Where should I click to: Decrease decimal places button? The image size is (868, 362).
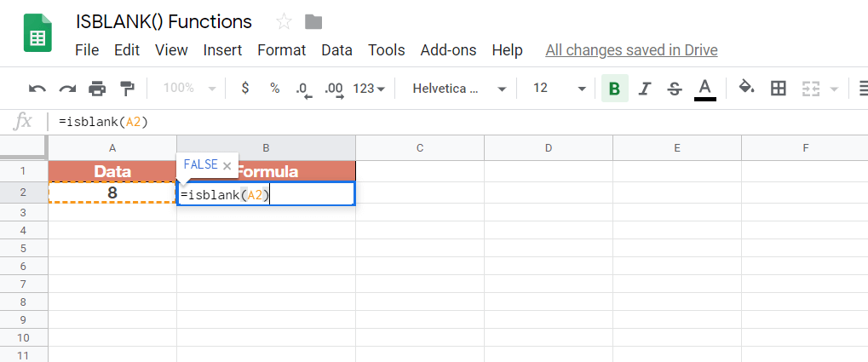pyautogui.click(x=304, y=89)
